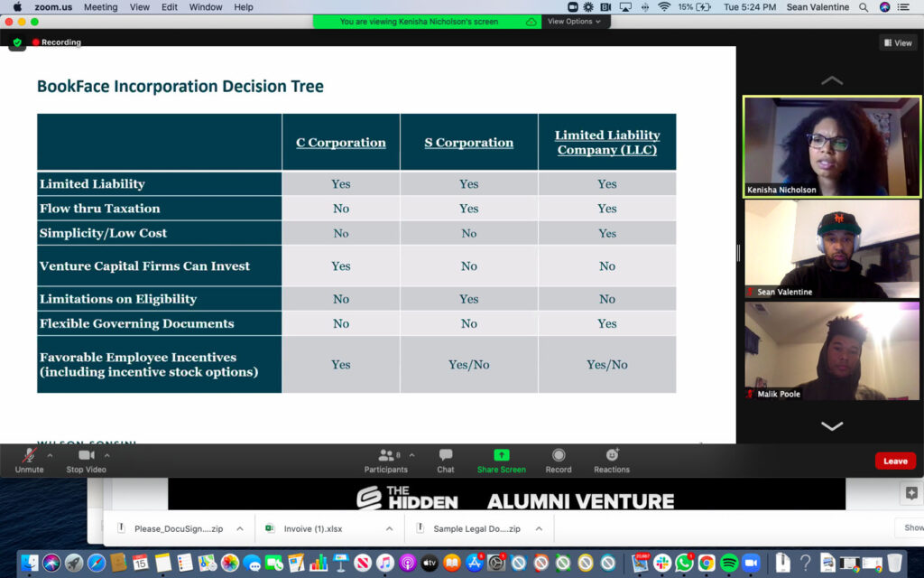The height and width of the screenshot is (578, 924).
Task: Click the green encryption shield icon
Action: coord(17,42)
